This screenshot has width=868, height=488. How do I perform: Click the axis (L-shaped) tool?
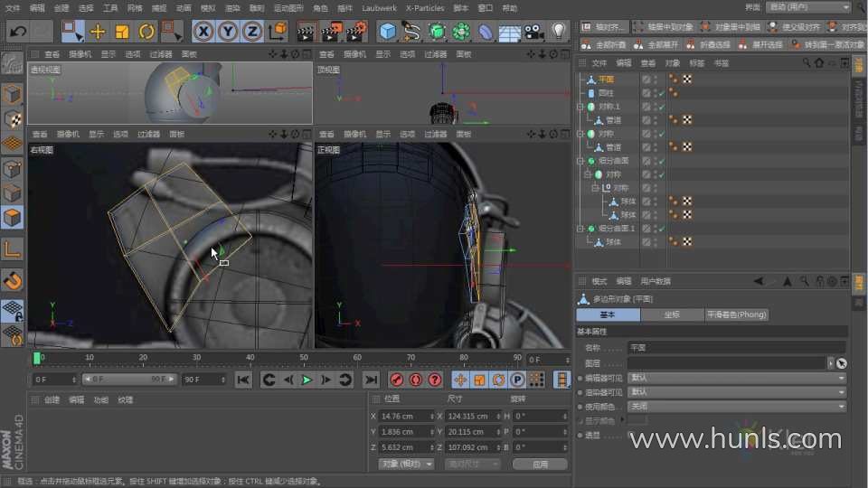coord(12,249)
